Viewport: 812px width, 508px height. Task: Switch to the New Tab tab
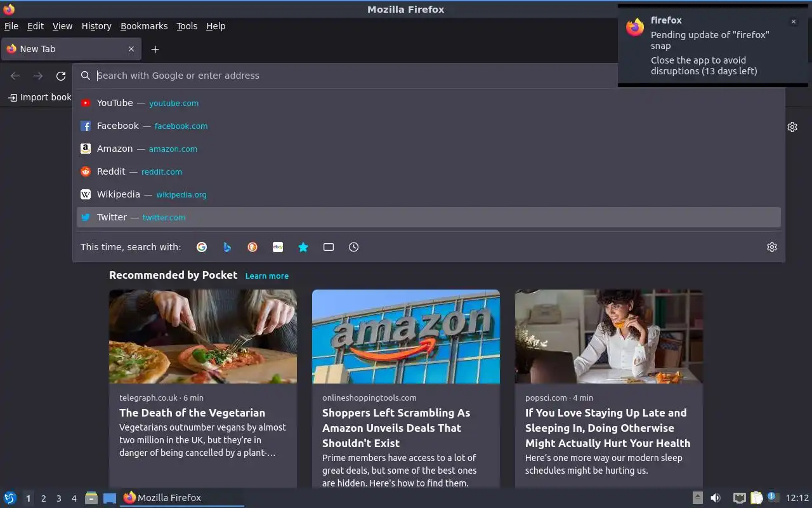71,49
